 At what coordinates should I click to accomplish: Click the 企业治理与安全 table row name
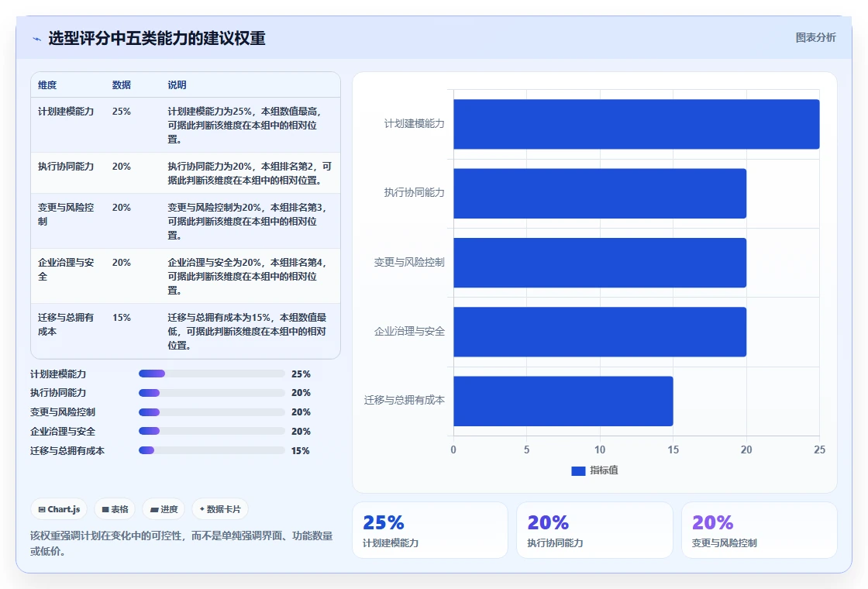pyautogui.click(x=66, y=269)
